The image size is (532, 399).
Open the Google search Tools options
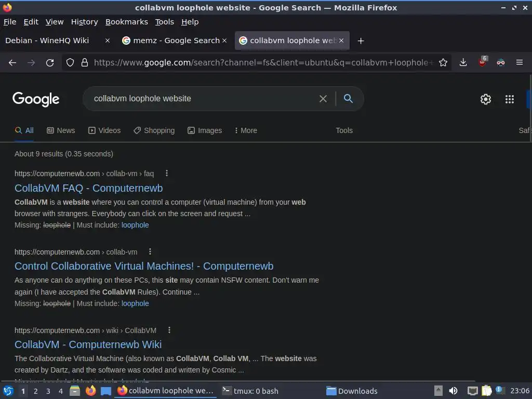coord(344,130)
